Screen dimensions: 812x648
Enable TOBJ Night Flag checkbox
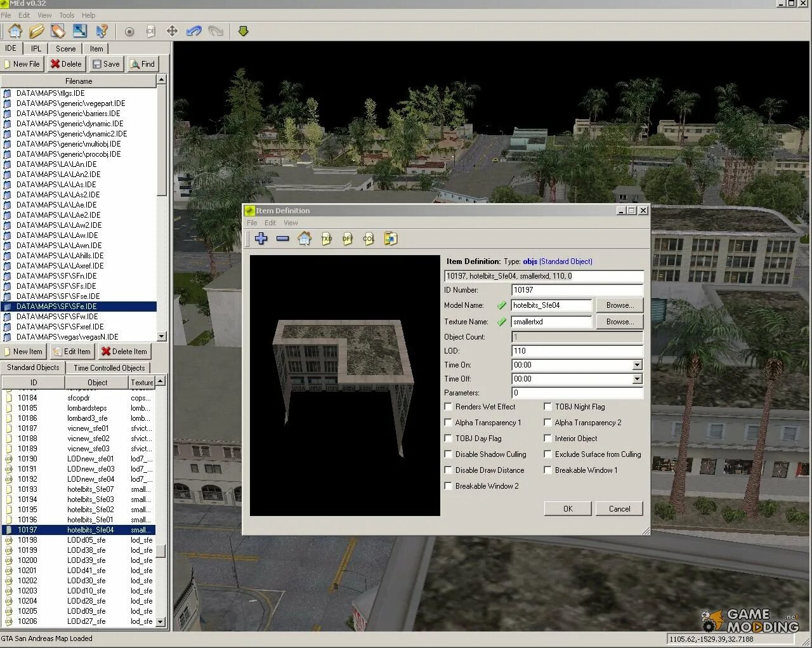[548, 407]
